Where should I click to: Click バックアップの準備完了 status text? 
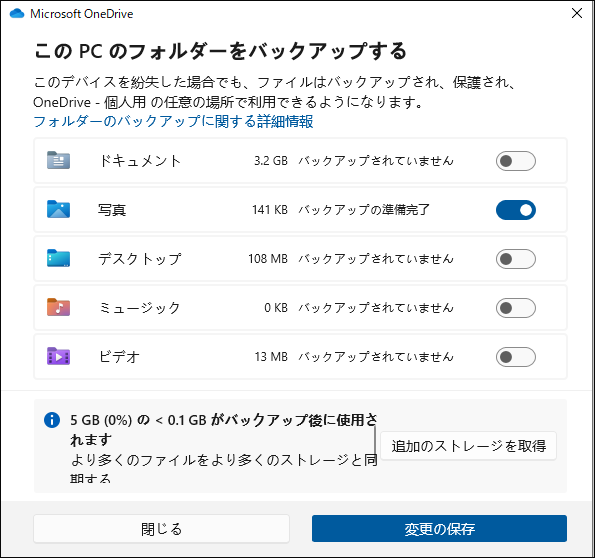(x=364, y=210)
